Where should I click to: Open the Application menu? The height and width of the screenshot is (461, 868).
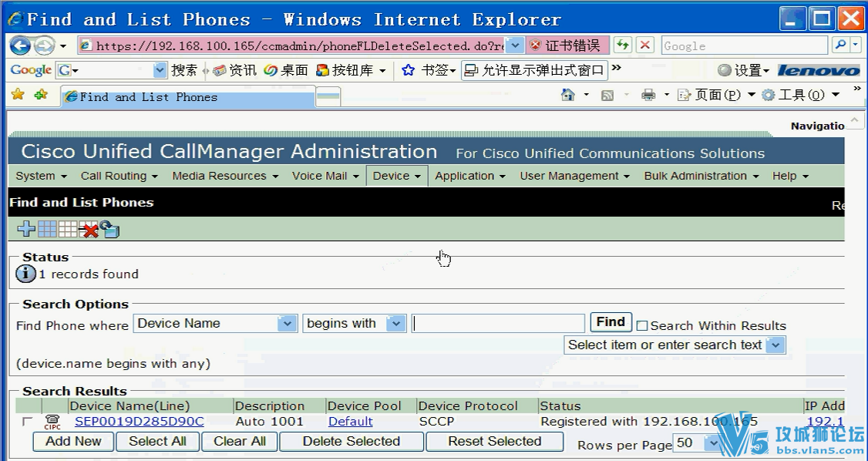[x=470, y=176]
